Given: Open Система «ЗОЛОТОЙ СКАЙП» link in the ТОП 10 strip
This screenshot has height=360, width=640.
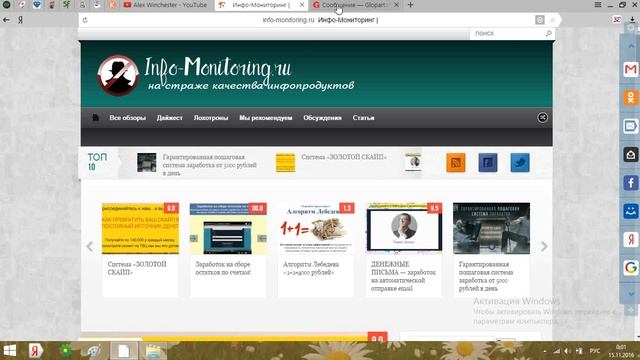Looking at the screenshot, I should [x=344, y=157].
